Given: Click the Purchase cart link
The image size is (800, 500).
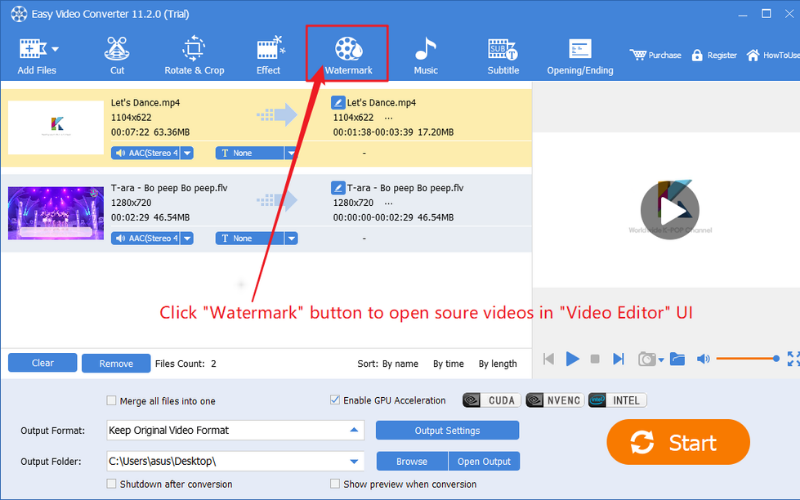Looking at the screenshot, I should (x=655, y=55).
